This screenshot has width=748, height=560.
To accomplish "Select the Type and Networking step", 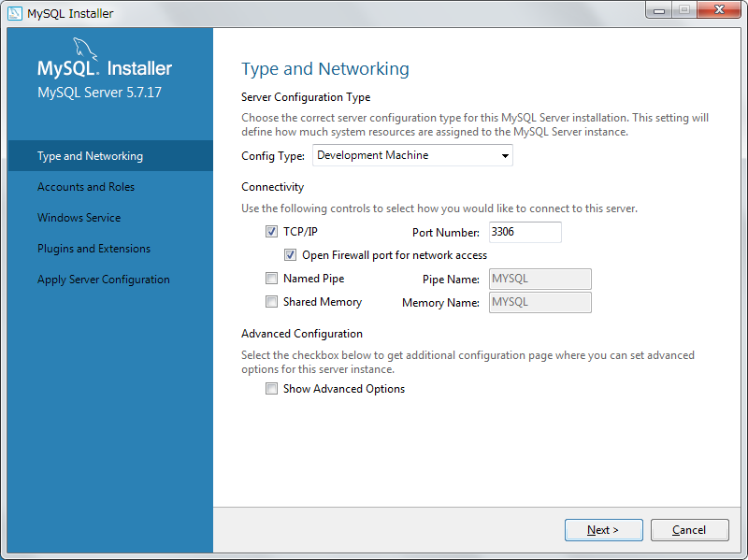I will 90,156.
